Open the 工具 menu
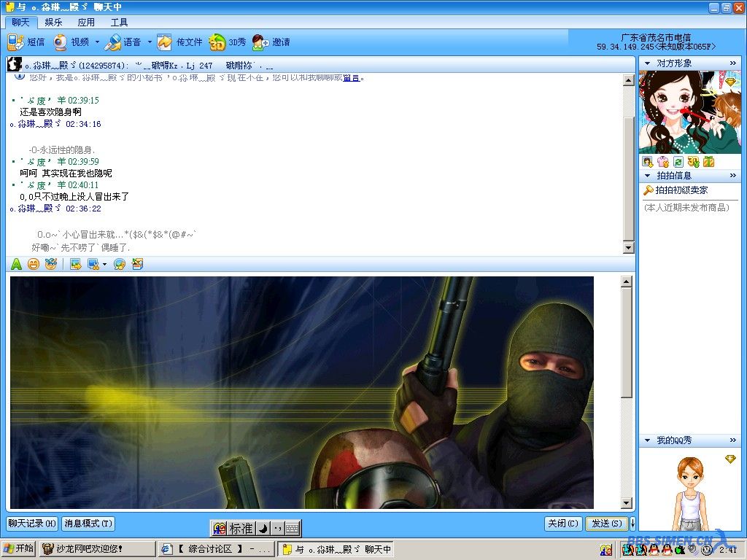The height and width of the screenshot is (560, 747). [119, 23]
